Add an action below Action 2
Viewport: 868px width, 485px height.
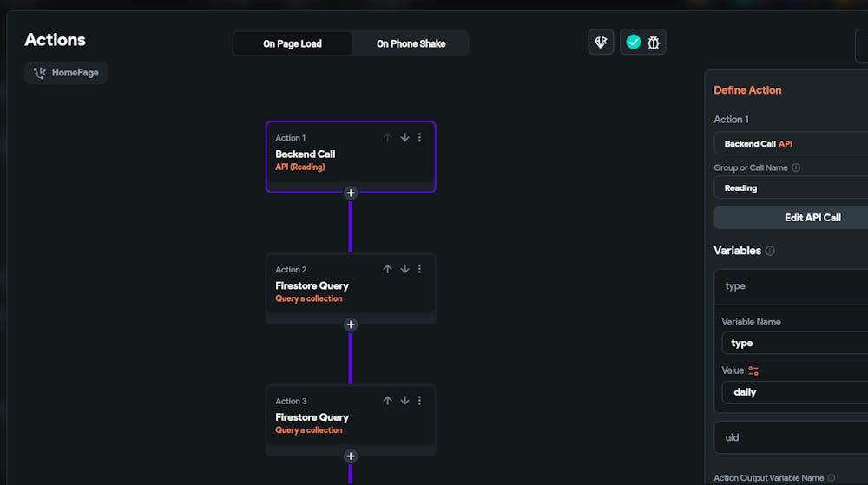tap(351, 324)
